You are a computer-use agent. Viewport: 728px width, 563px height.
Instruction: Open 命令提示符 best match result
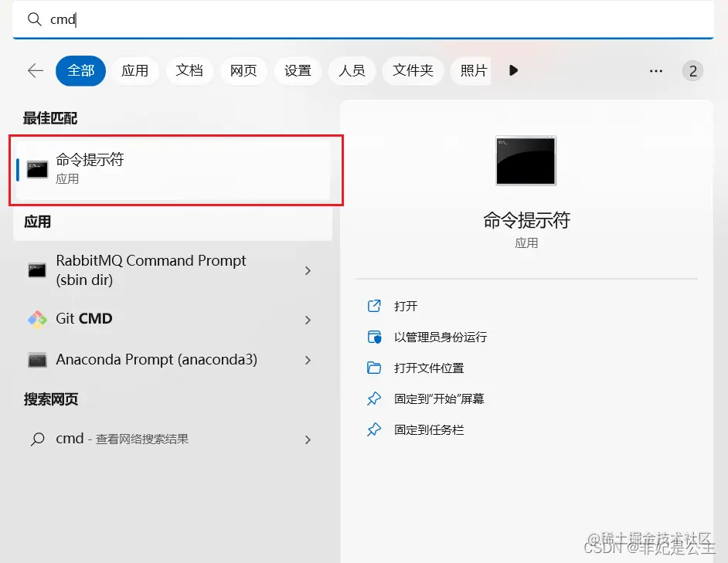[x=173, y=170]
